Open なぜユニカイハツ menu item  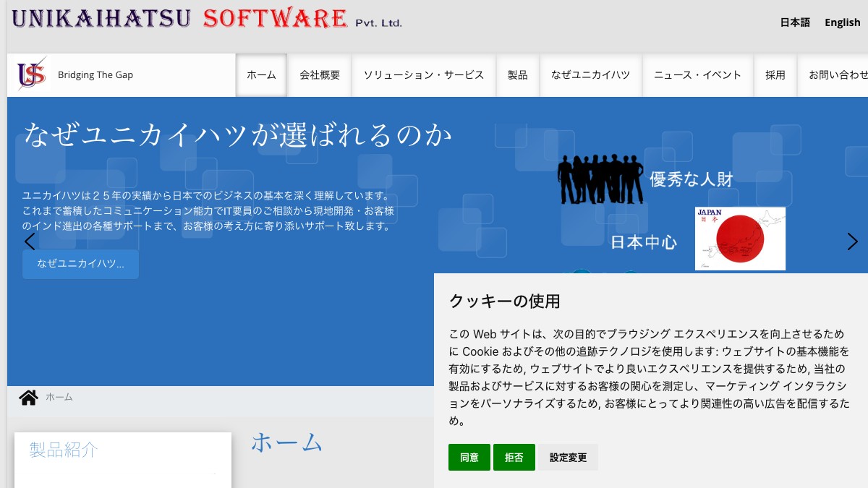tap(591, 74)
